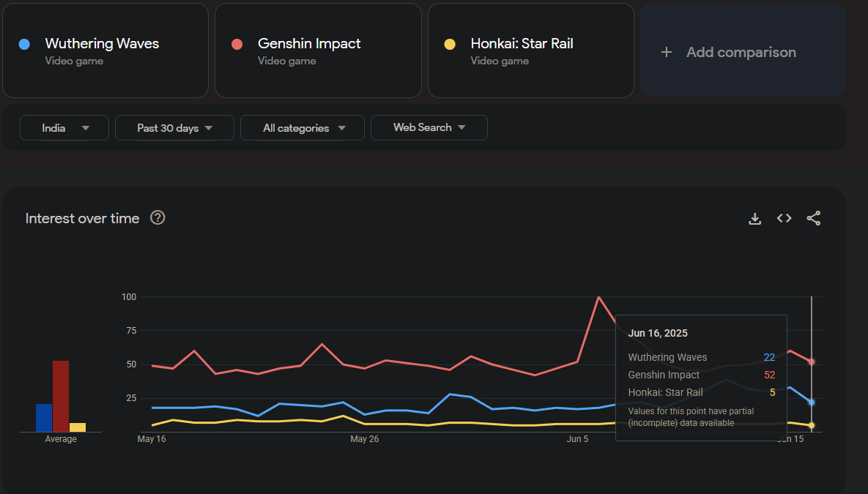Click Video game subtitle under Wuthering Waves
868x494 pixels.
pos(74,61)
